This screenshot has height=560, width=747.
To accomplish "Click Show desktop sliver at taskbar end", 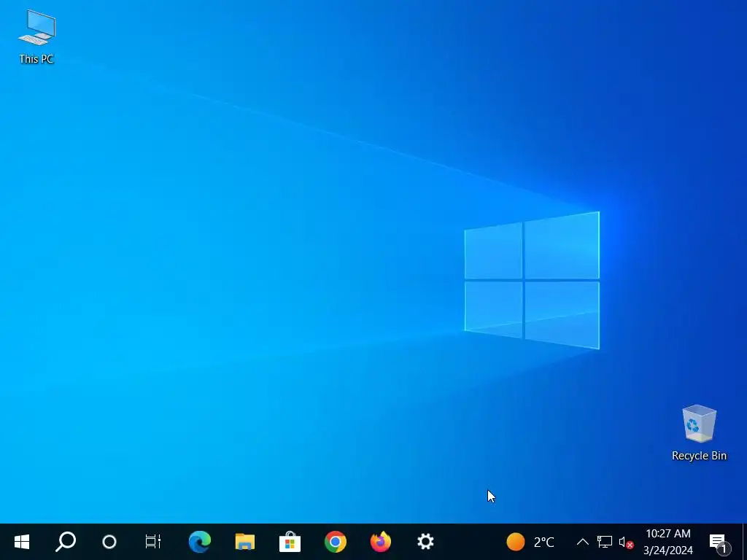I will [x=744, y=542].
